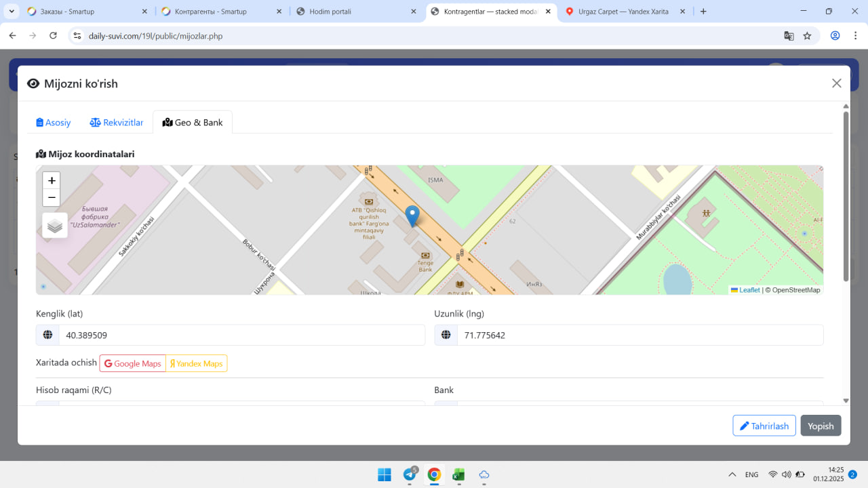The width and height of the screenshot is (868, 488).
Task: Zoom out on the map
Action: [52, 198]
